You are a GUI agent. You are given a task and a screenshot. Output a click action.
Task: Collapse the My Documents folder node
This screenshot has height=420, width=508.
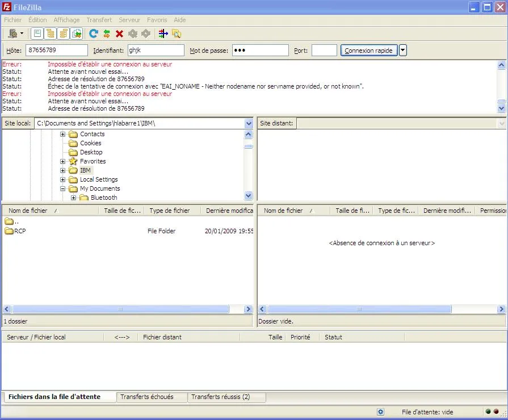63,188
